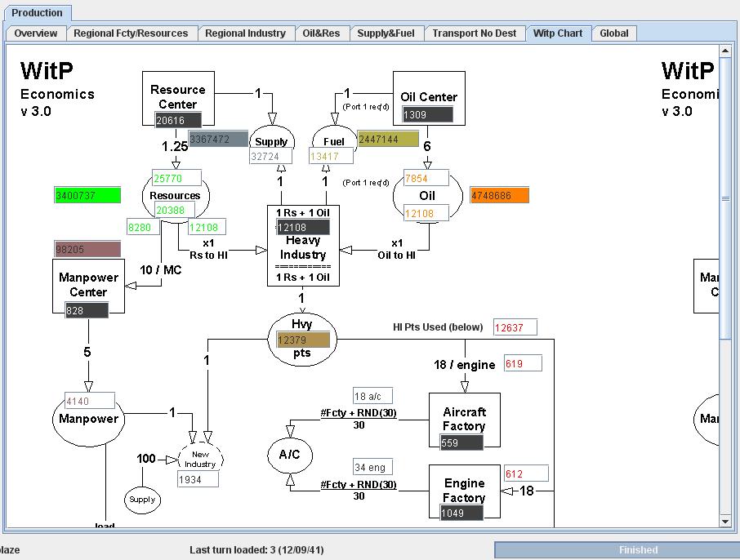Click the Finished button
Image resolution: width=740 pixels, height=560 pixels.
[x=637, y=550]
